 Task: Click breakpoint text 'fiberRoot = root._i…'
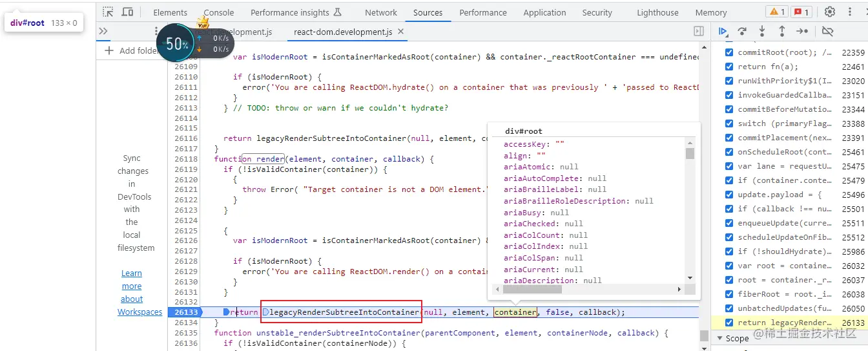click(x=785, y=294)
